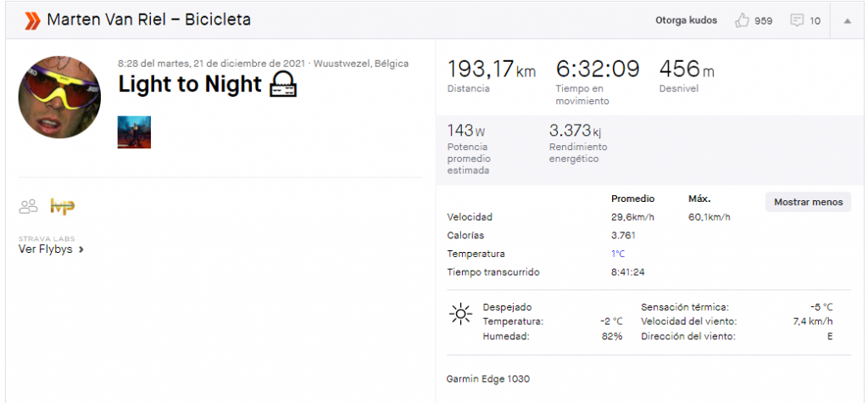Collapse the activity panel with the up arrow
The height and width of the screenshot is (403, 868).
pyautogui.click(x=847, y=21)
